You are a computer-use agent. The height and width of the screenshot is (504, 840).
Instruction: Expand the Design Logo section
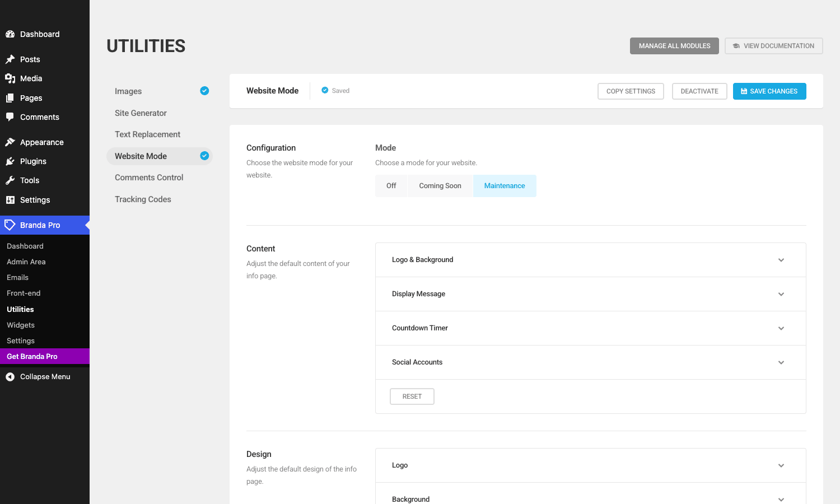pos(591,465)
